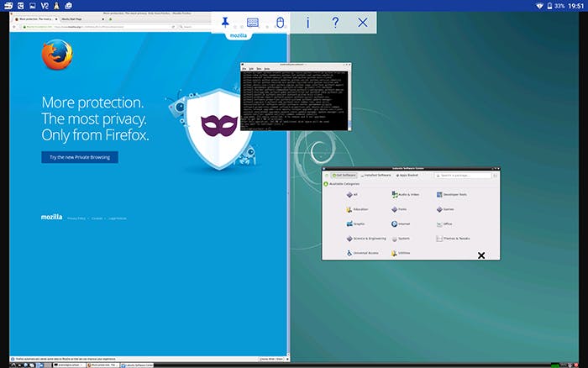The width and height of the screenshot is (588, 368).
Task: Open Internet category
Action: coord(401,224)
